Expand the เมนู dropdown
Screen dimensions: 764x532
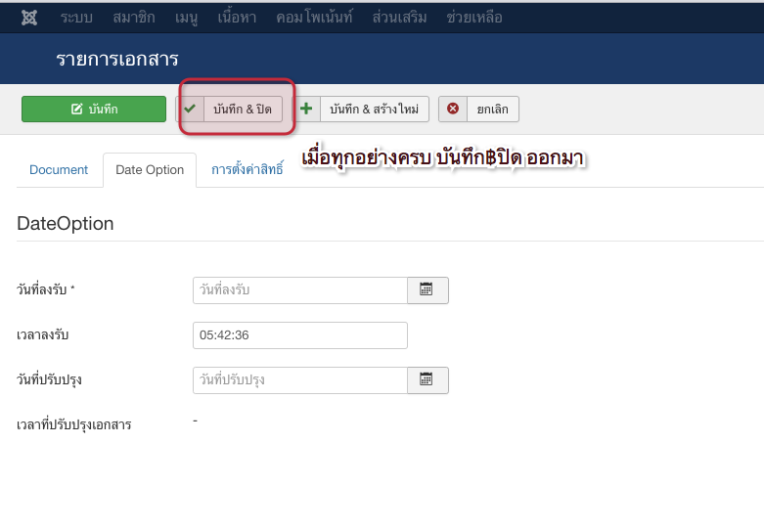pos(188,18)
